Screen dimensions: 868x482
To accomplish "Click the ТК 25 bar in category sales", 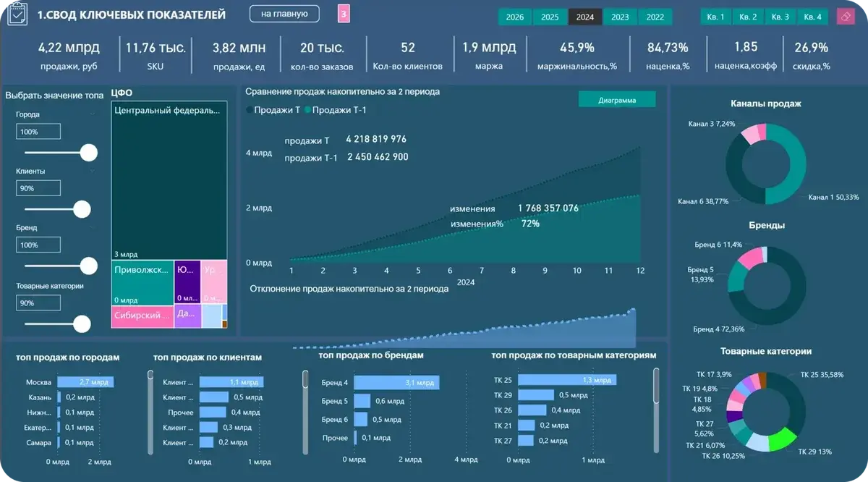I will point(567,380).
